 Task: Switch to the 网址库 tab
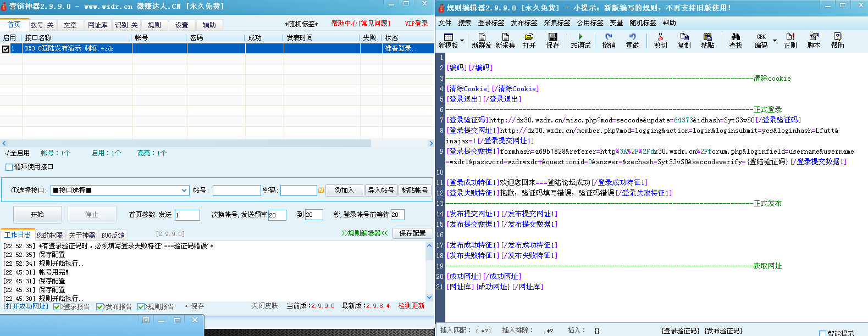[98, 25]
